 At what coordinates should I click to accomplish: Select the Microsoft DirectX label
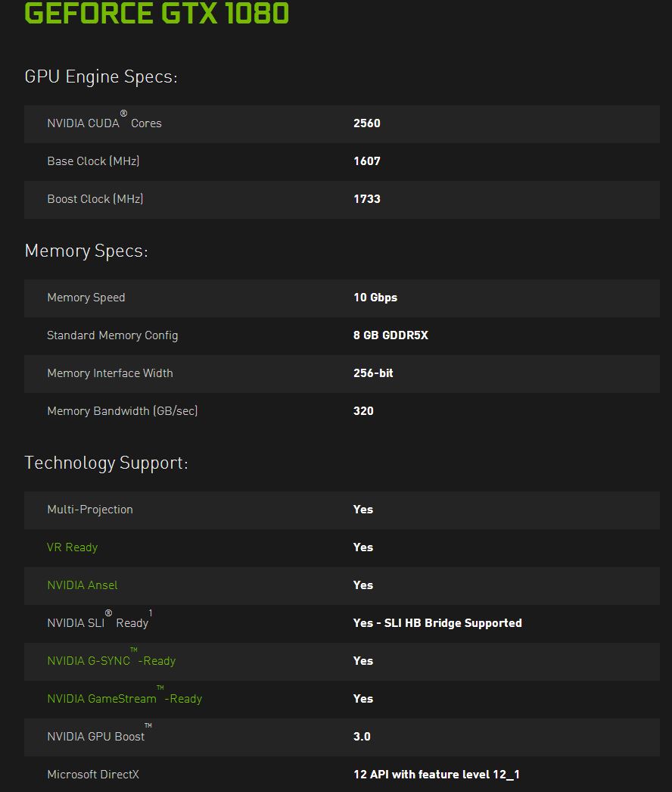tap(93, 775)
